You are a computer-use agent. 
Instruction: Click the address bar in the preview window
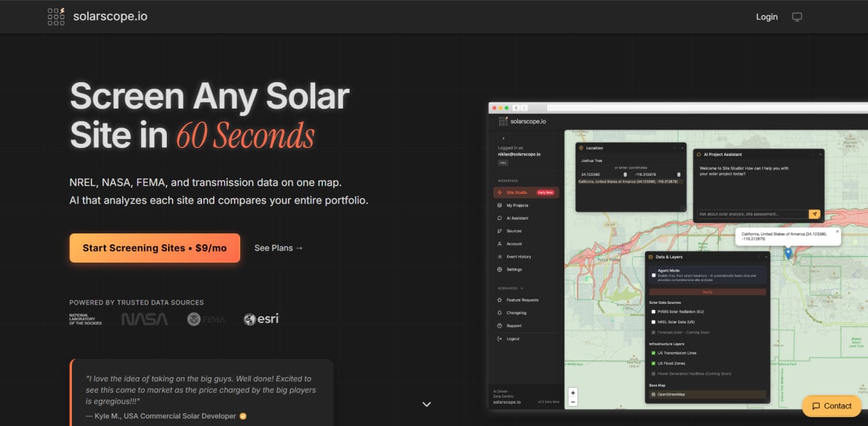coord(707,108)
